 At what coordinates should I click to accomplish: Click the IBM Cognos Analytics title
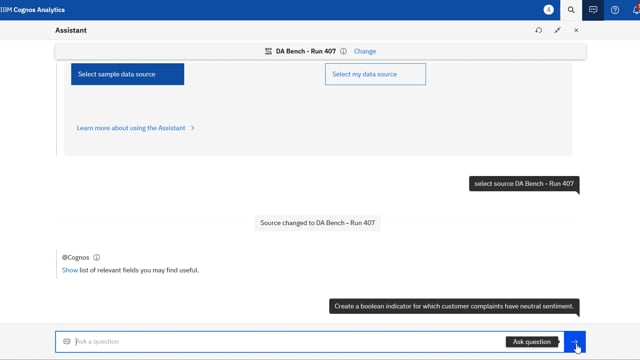tap(33, 10)
